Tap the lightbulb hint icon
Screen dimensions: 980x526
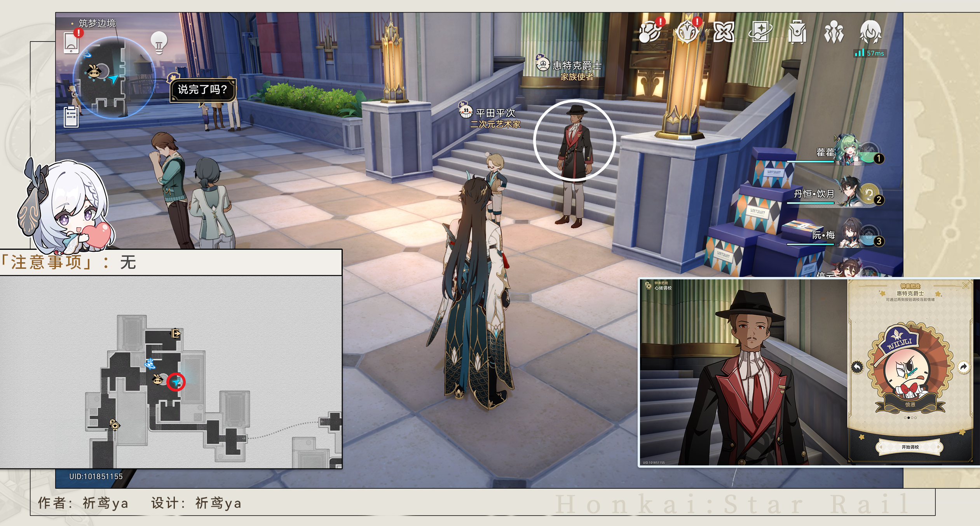tap(159, 42)
